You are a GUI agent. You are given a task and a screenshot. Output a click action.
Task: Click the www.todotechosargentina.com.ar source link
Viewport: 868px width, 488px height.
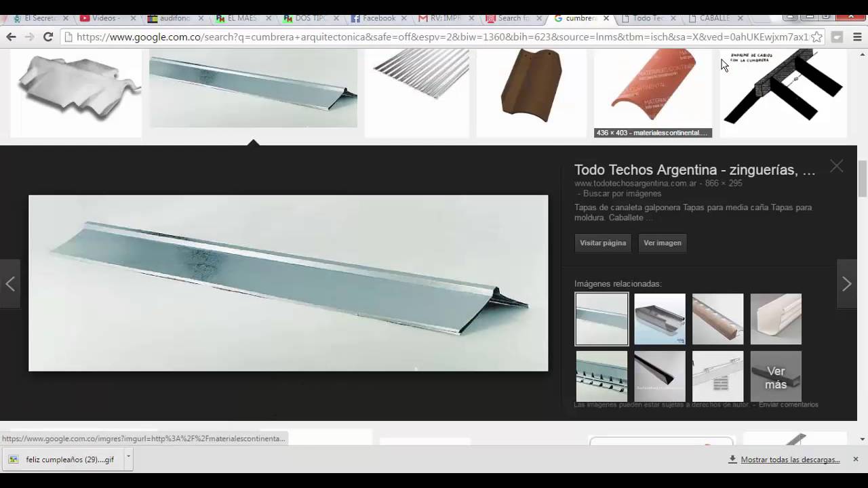pyautogui.click(x=635, y=184)
